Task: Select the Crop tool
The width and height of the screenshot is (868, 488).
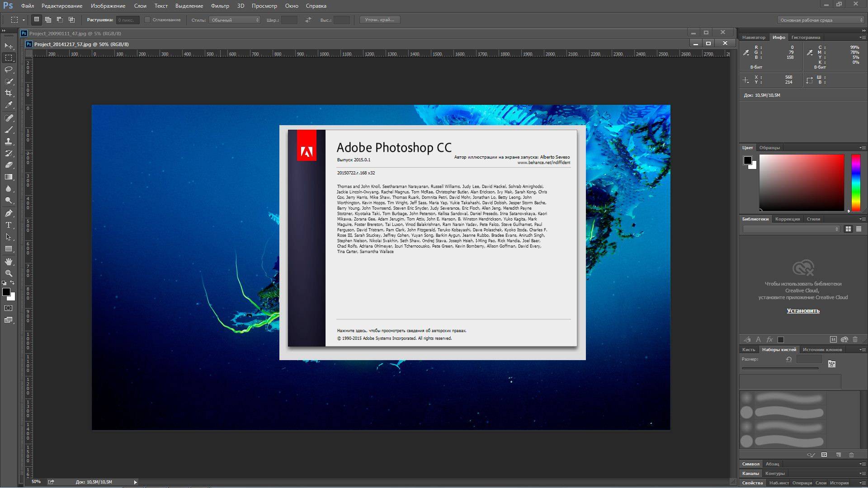Action: (x=9, y=93)
